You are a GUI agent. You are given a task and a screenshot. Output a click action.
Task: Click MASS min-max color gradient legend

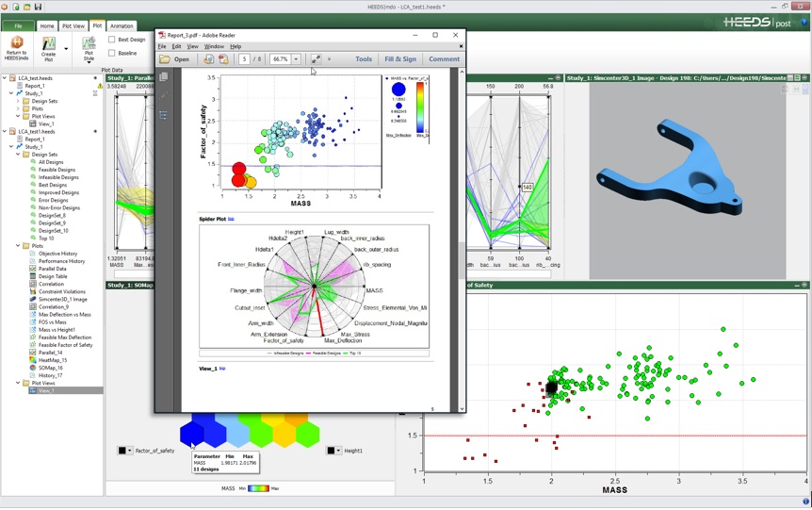(x=258, y=488)
